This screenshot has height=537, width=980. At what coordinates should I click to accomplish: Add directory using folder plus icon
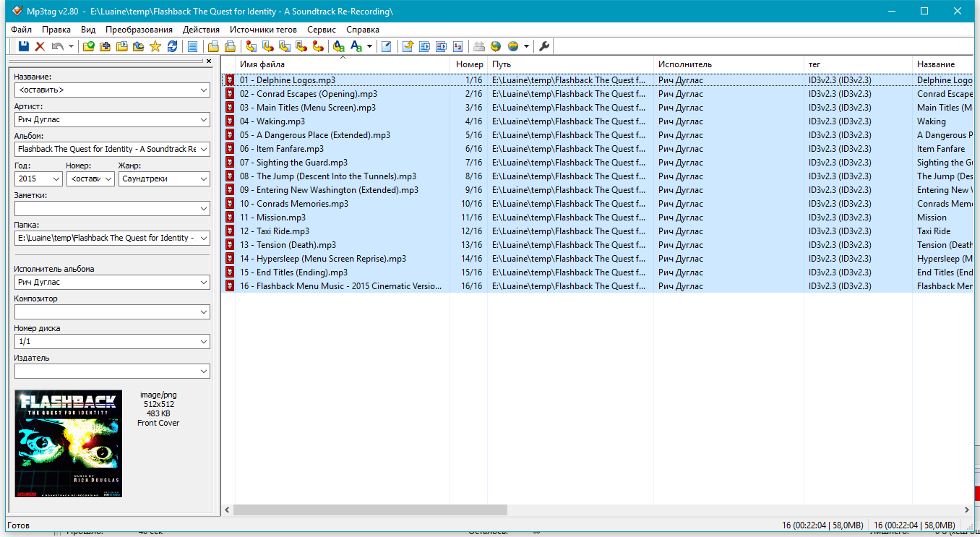click(x=105, y=46)
